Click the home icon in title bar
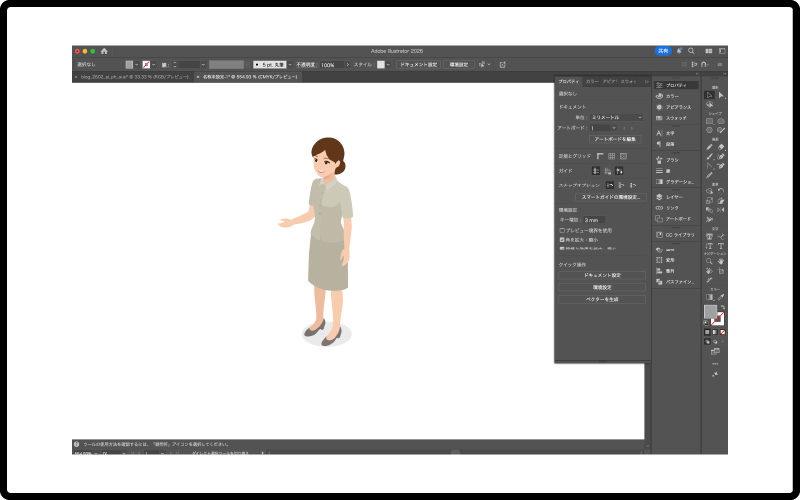The height and width of the screenshot is (500, 800). pyautogui.click(x=104, y=51)
